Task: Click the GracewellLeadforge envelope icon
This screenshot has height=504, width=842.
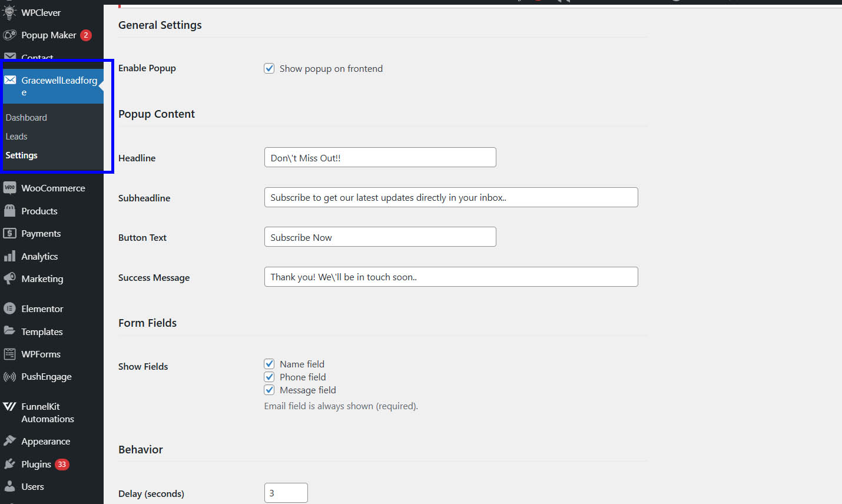Action: click(10, 80)
